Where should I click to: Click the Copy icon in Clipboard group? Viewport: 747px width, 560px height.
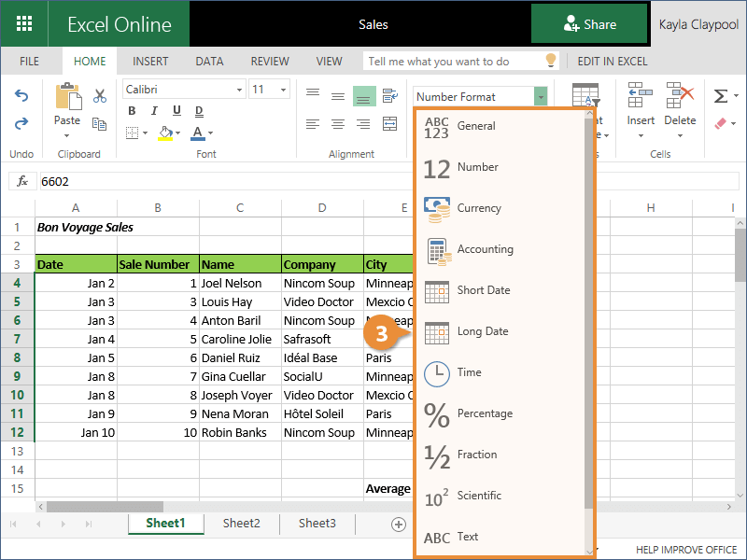click(x=100, y=123)
